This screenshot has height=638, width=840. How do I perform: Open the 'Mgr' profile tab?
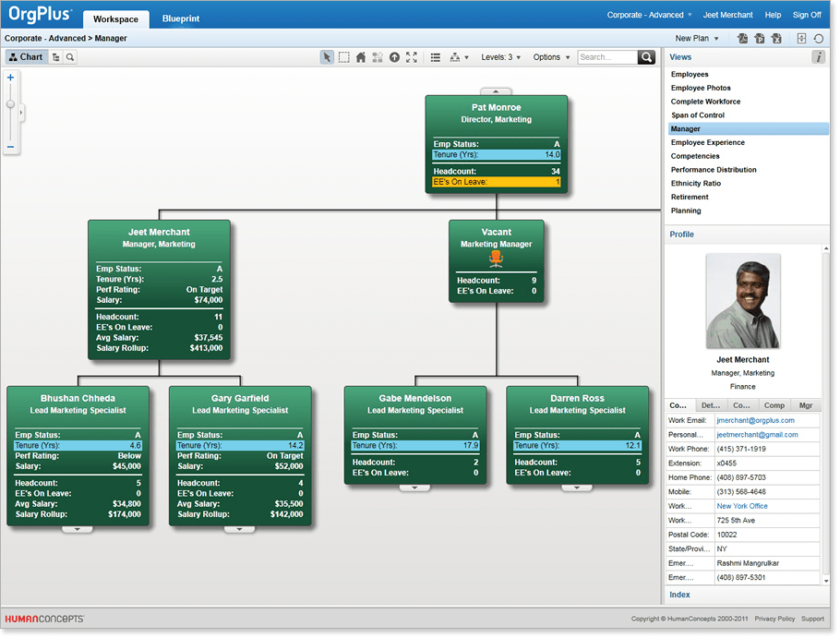click(806, 405)
